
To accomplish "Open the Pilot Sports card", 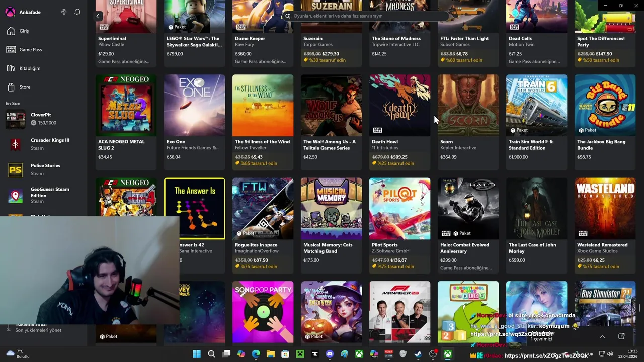I will coord(400,225).
